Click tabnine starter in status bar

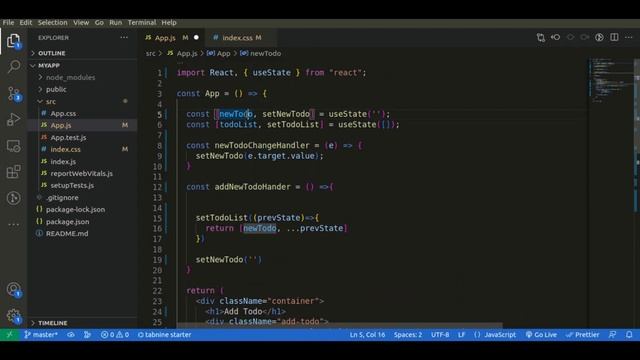click(164, 335)
